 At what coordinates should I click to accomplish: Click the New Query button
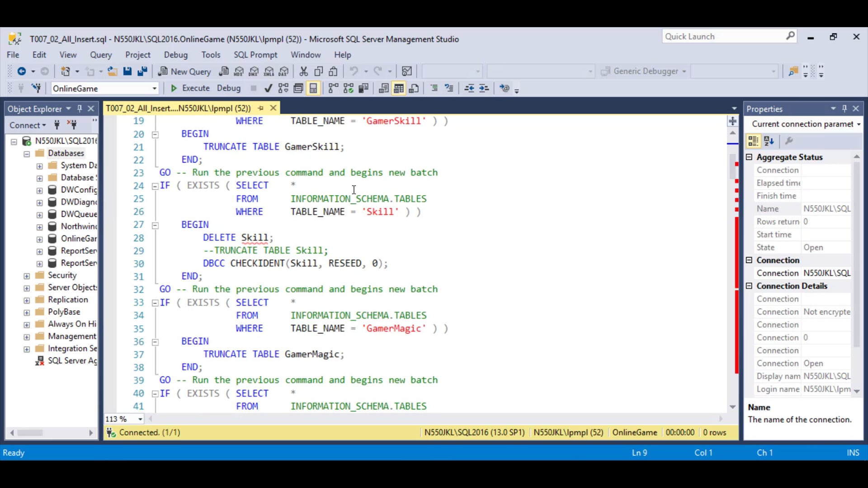pyautogui.click(x=184, y=71)
